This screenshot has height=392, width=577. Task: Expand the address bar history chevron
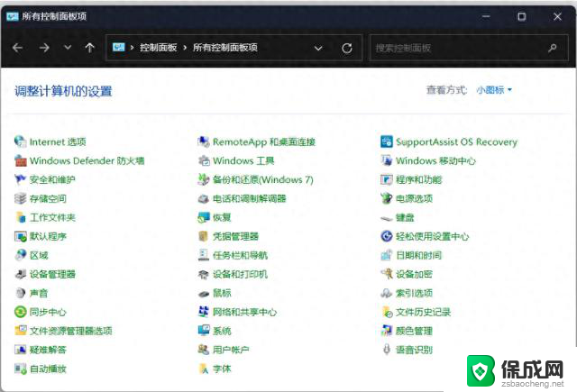point(318,48)
